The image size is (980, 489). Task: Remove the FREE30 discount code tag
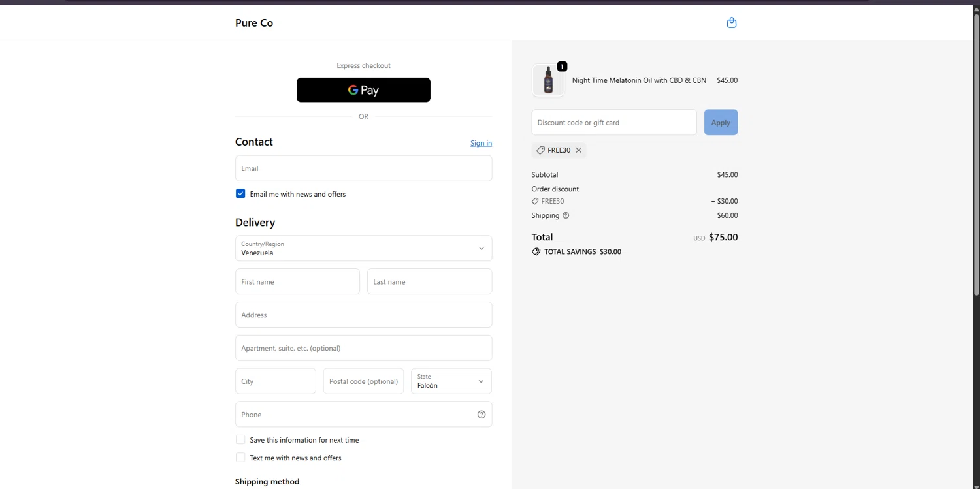click(578, 150)
